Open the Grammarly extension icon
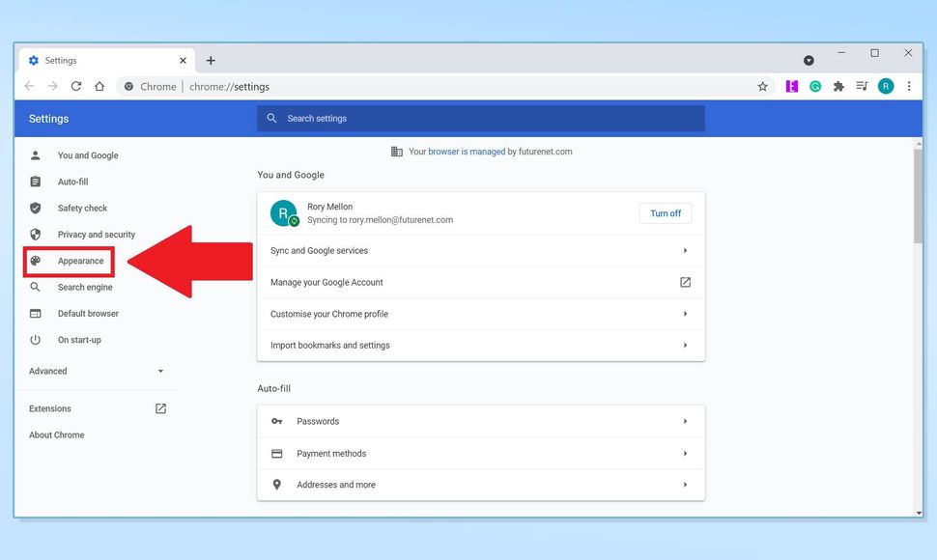 pos(815,86)
